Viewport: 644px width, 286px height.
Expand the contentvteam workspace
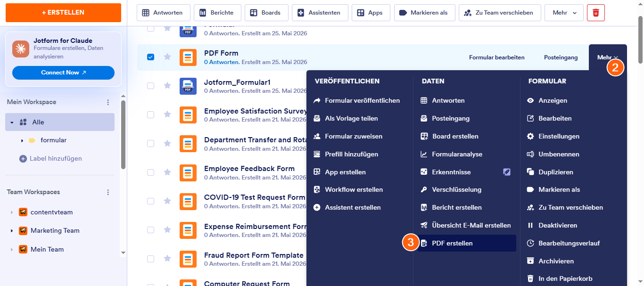point(12,212)
